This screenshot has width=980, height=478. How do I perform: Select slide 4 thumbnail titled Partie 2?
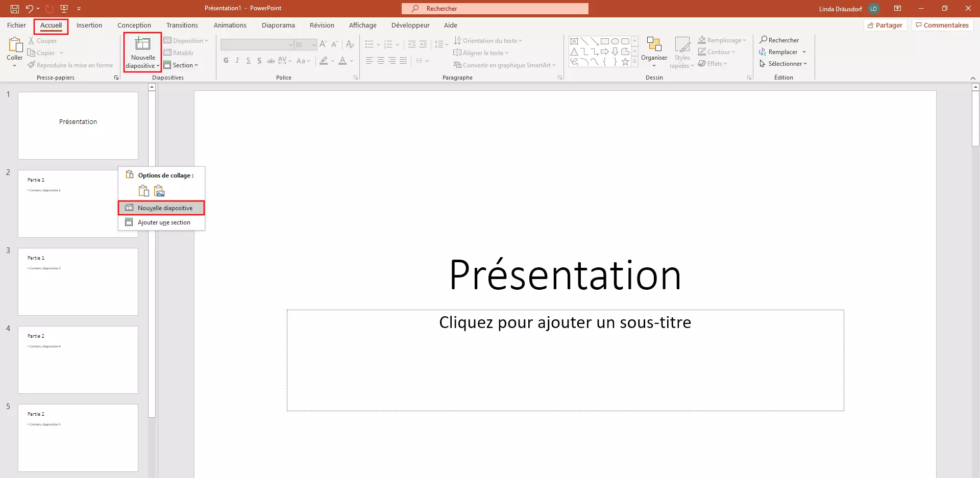(x=78, y=360)
